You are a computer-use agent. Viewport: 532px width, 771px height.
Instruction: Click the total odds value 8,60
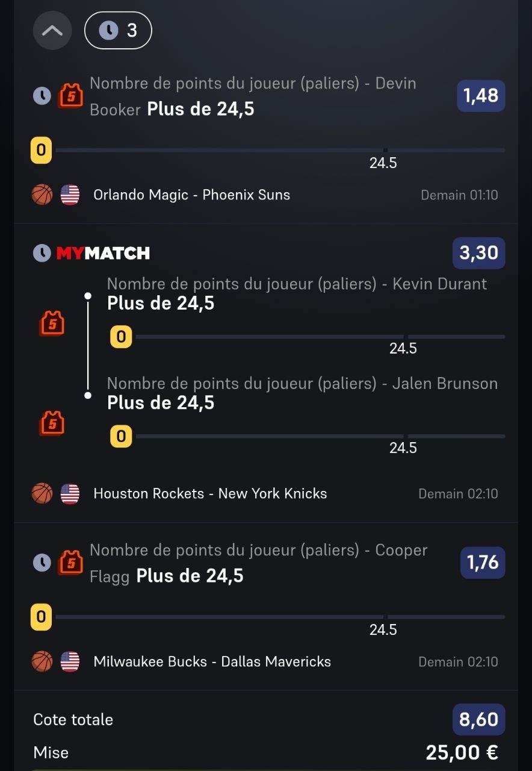click(478, 719)
